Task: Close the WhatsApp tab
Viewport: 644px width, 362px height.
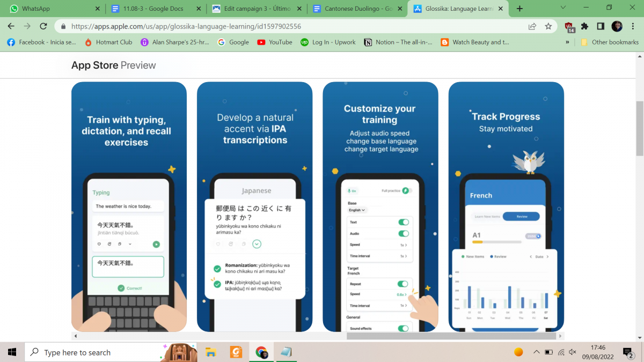Action: coord(97,9)
